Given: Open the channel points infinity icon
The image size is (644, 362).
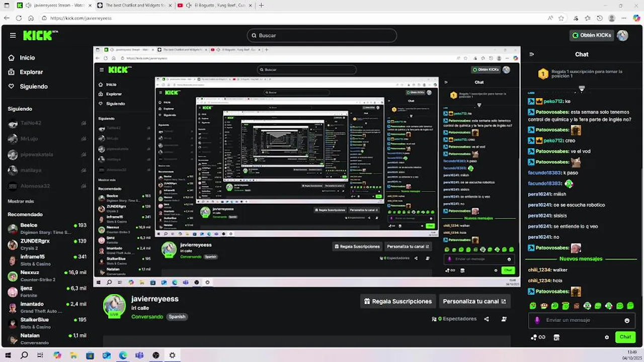Looking at the screenshot, I should pos(538,337).
